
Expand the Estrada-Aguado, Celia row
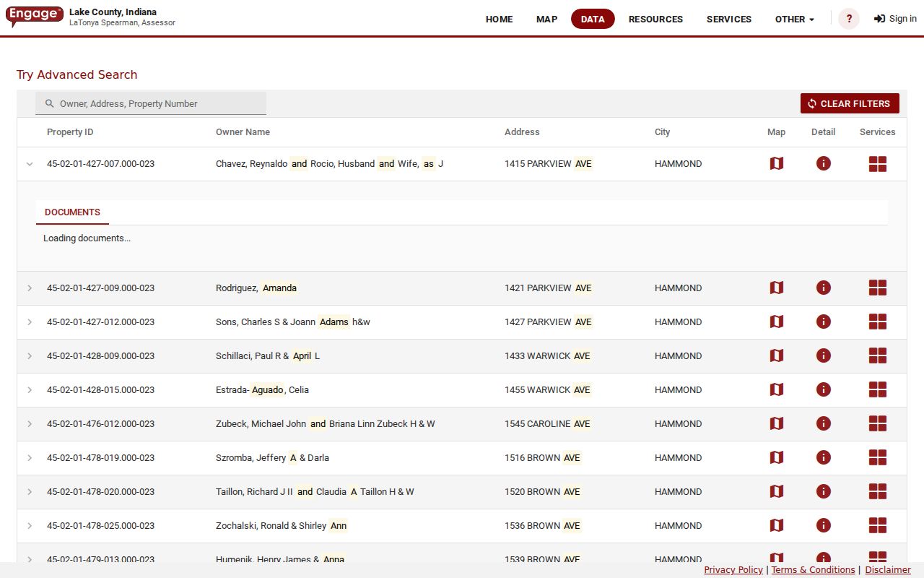pos(30,390)
